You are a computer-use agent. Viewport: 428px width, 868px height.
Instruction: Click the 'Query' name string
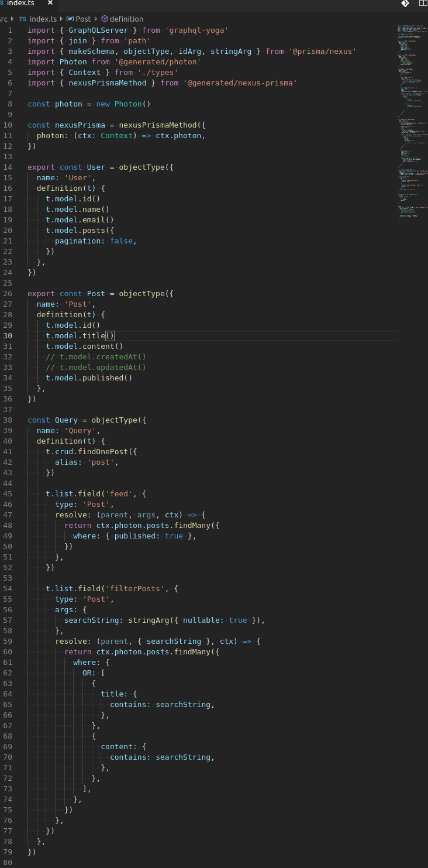(x=80, y=431)
